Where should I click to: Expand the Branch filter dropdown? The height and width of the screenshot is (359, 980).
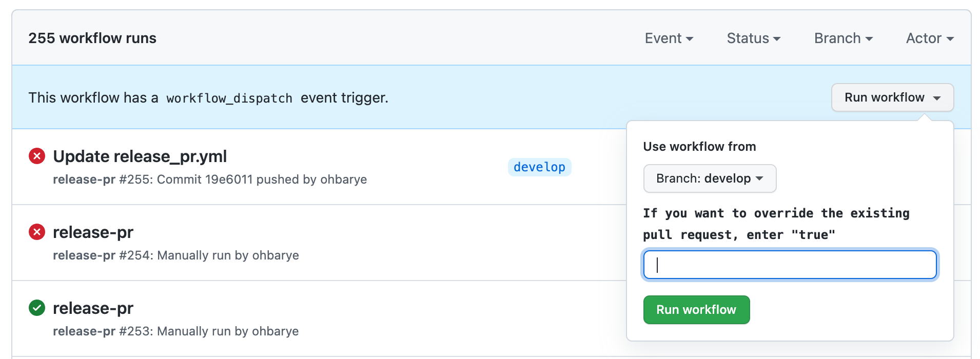pos(844,38)
